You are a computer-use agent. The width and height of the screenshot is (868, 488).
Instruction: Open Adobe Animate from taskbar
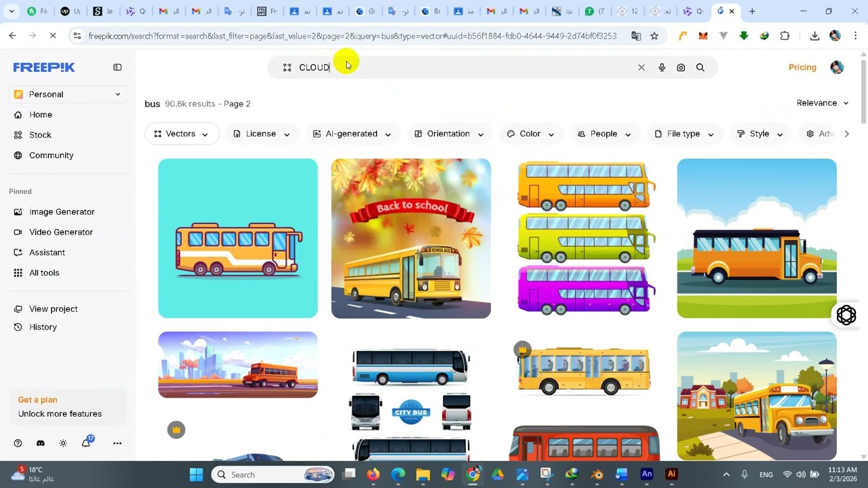coord(647,474)
